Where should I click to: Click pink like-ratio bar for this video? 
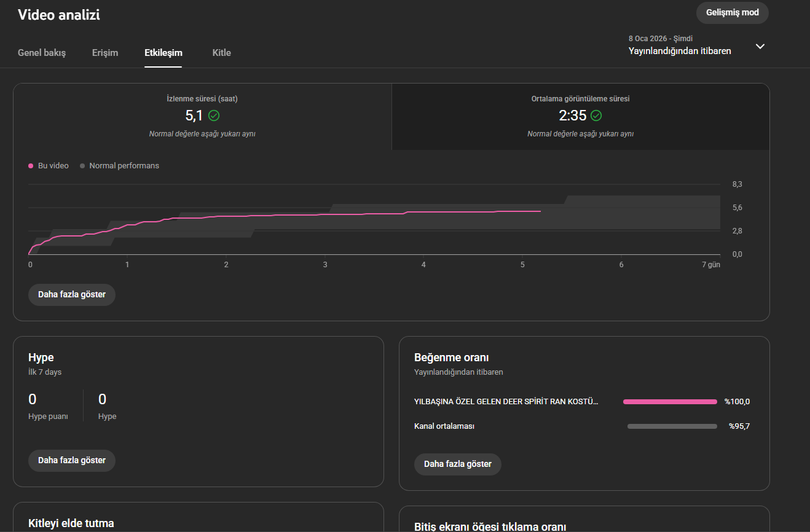pyautogui.click(x=670, y=402)
